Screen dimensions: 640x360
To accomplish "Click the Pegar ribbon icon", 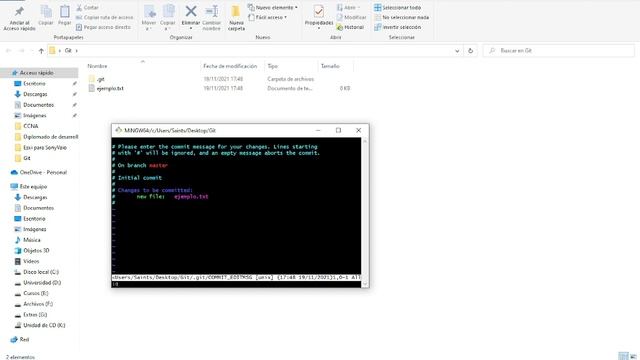I will coord(64,12).
